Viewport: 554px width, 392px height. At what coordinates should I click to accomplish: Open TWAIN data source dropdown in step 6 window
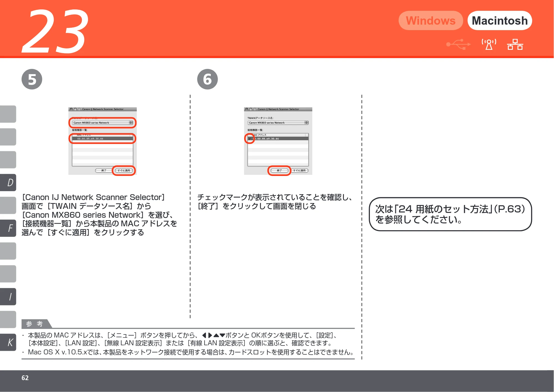tap(278, 123)
